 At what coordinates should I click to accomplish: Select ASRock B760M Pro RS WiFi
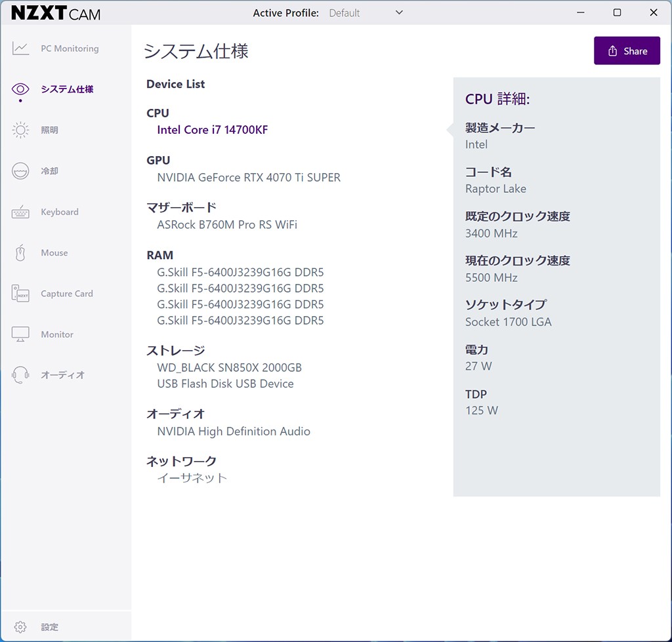click(226, 224)
